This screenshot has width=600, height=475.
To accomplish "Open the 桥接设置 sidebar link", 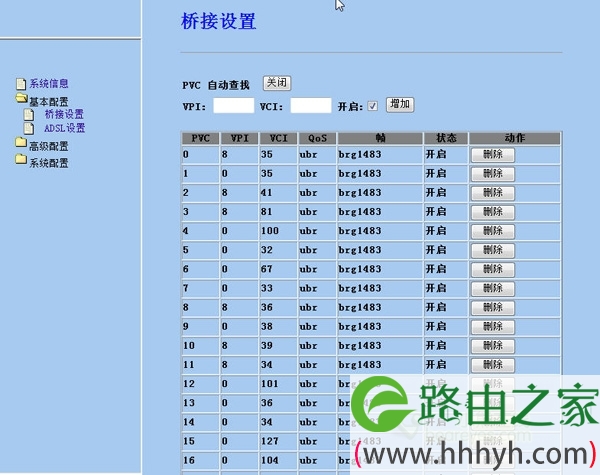I will (x=64, y=114).
